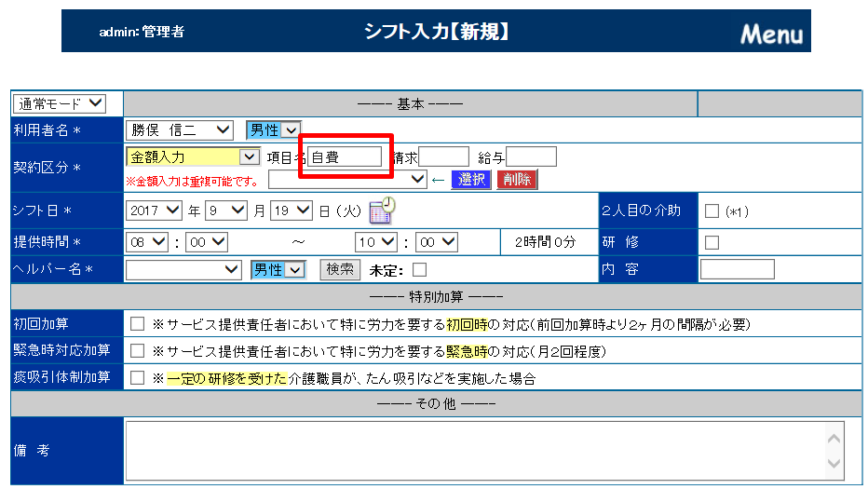Open the 契約区分 金額入力 dropdown
Screen dimensions: 868x489
tap(193, 156)
